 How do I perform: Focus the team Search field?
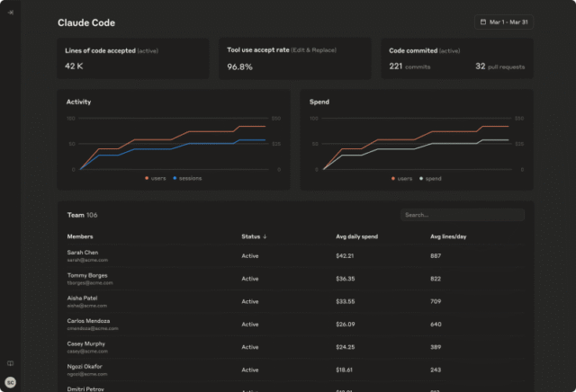click(463, 215)
